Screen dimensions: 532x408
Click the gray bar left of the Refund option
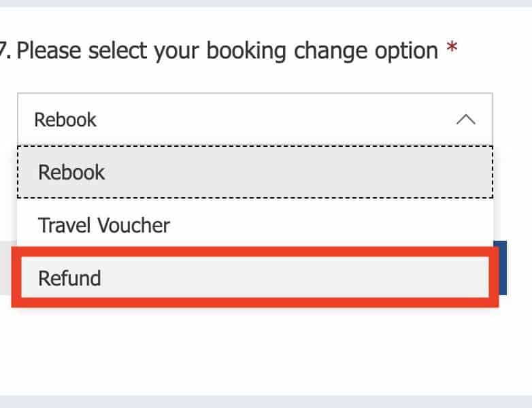click(x=6, y=269)
